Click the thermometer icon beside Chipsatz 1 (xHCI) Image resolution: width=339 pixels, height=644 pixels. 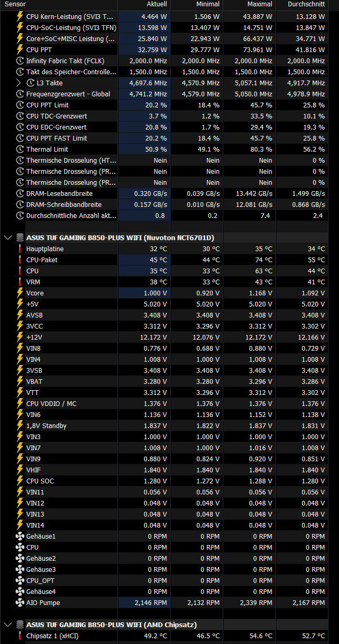(20, 636)
